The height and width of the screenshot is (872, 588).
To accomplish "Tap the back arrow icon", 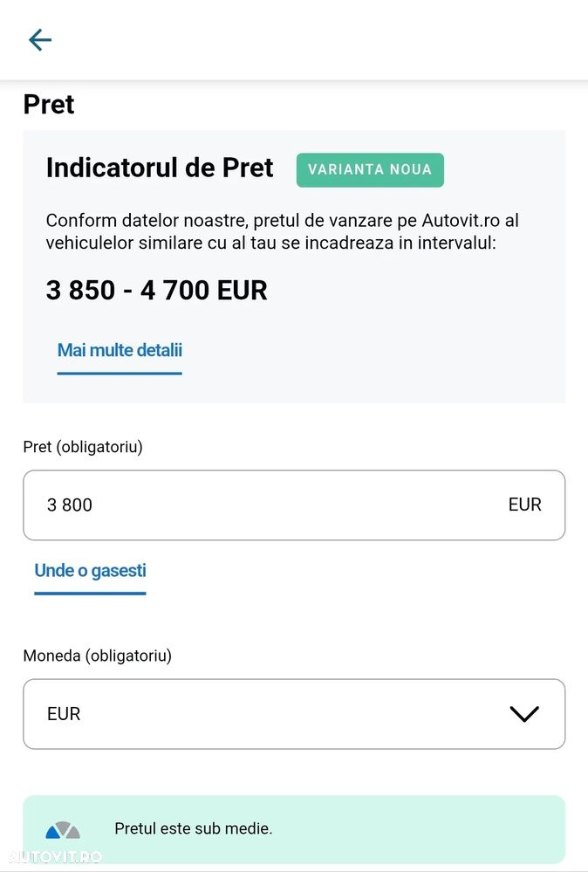I will [40, 40].
